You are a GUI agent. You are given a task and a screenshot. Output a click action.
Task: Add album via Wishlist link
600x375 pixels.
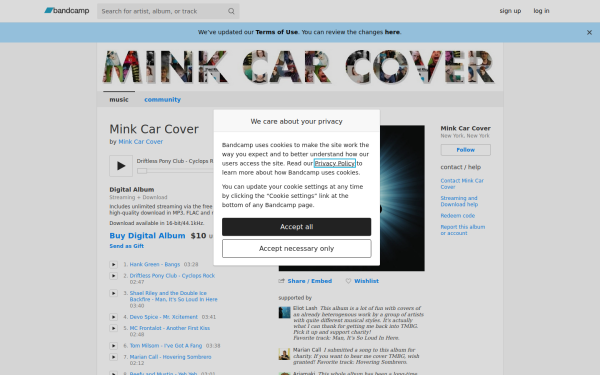(366, 281)
